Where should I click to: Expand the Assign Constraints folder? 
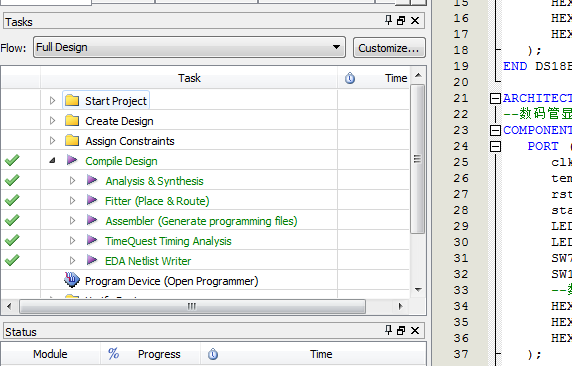52,140
